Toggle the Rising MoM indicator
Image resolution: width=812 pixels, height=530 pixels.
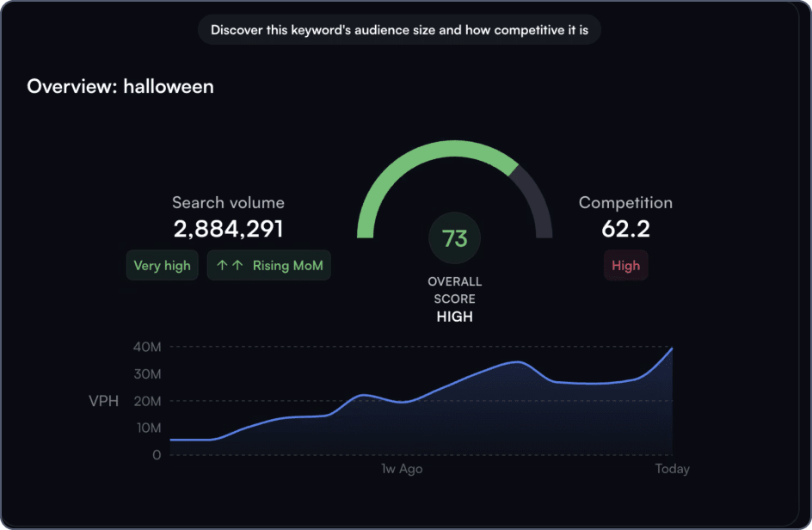(268, 265)
